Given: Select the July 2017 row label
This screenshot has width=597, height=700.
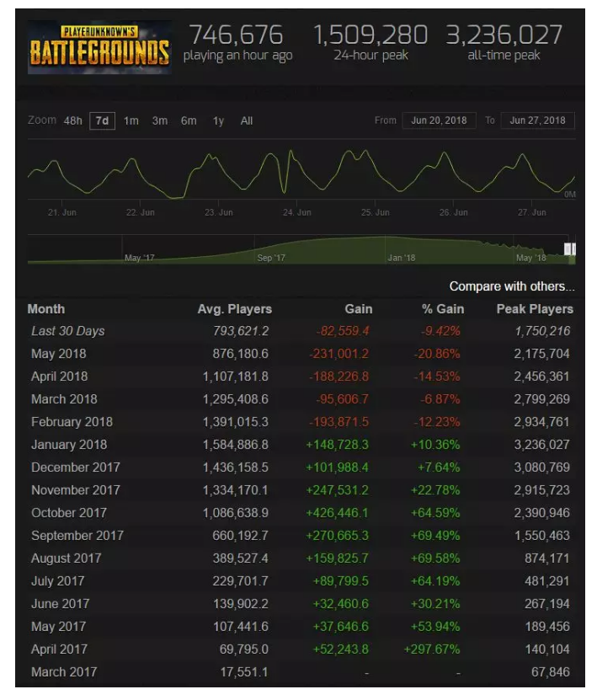Looking at the screenshot, I should click(x=57, y=581).
